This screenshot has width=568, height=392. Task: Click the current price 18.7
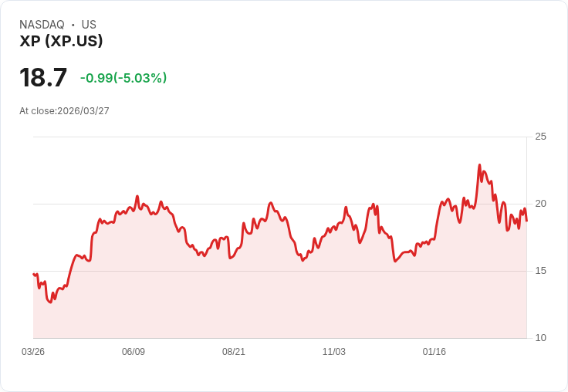coord(43,78)
